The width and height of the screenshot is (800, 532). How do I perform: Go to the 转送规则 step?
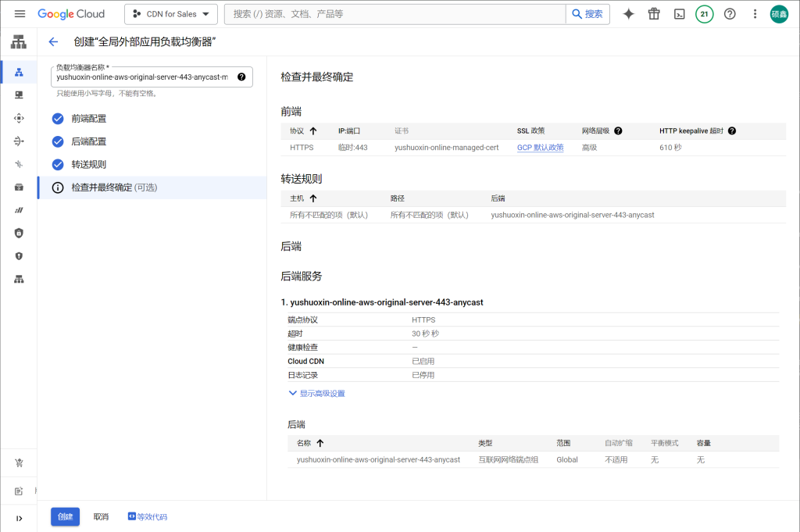click(x=88, y=165)
